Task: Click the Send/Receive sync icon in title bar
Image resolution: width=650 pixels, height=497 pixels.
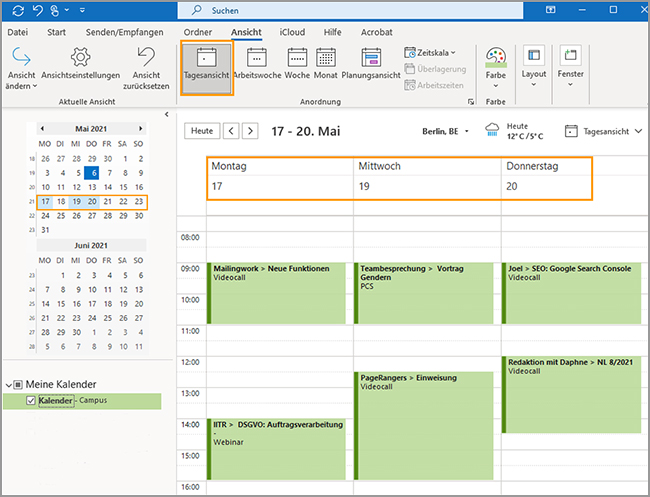Action: point(18,10)
